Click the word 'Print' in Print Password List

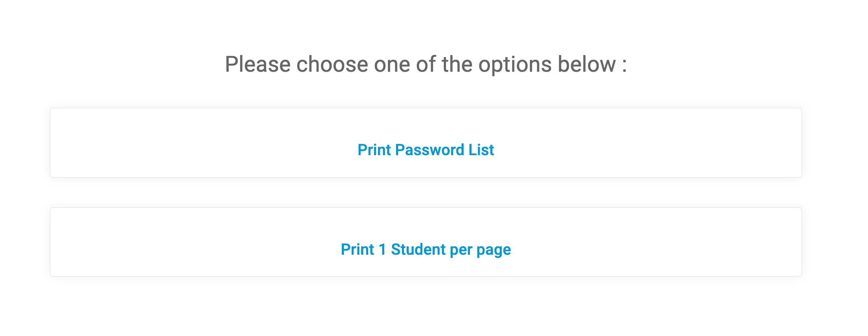(374, 150)
